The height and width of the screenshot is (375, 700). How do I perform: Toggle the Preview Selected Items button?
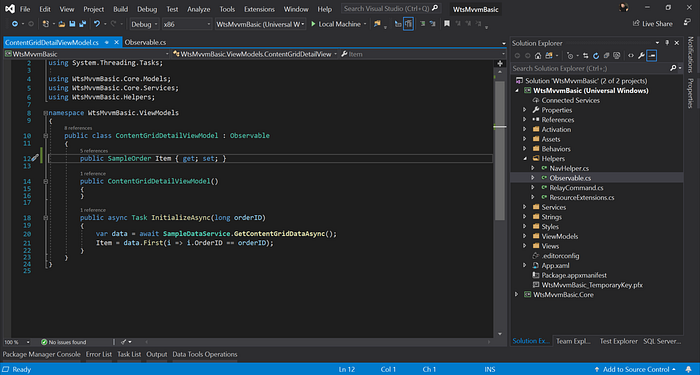click(x=652, y=56)
